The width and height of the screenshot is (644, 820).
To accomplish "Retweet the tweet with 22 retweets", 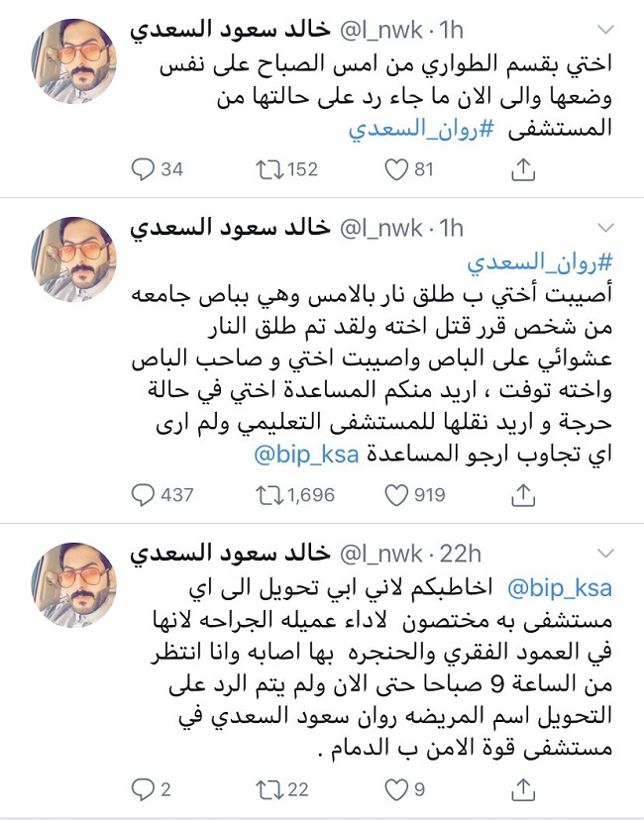I will (268, 789).
